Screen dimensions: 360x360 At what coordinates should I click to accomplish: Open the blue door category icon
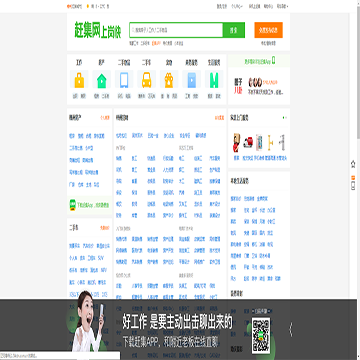coord(191,79)
